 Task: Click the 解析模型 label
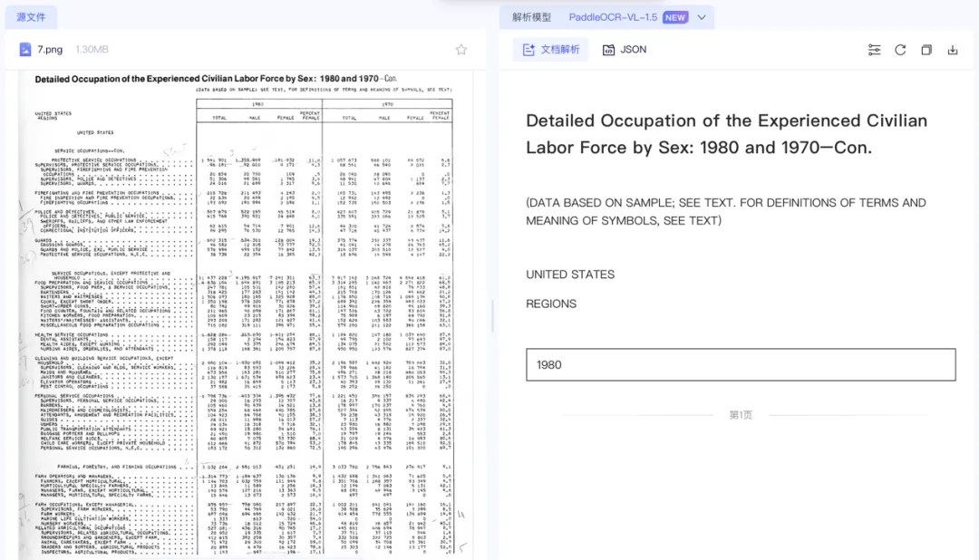pyautogui.click(x=531, y=17)
